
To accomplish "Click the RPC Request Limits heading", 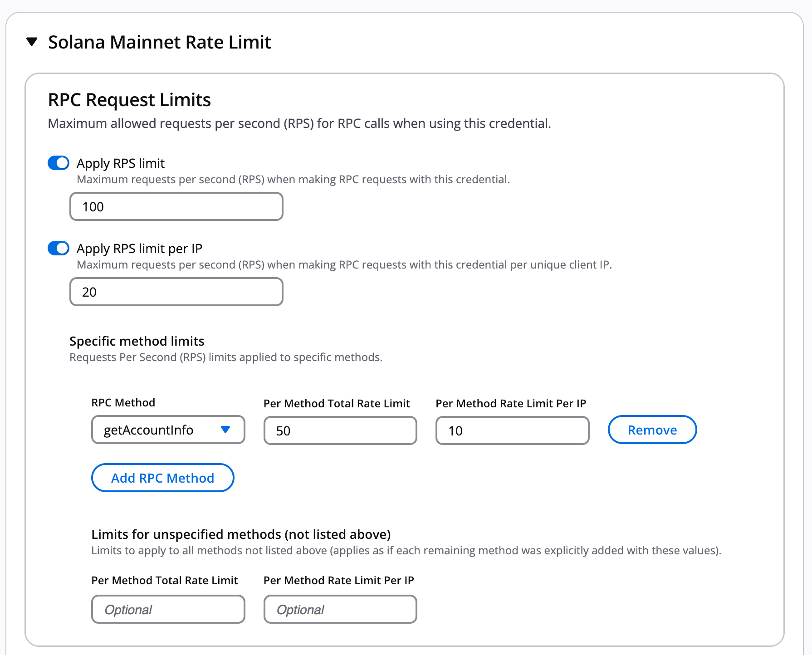I will [129, 100].
